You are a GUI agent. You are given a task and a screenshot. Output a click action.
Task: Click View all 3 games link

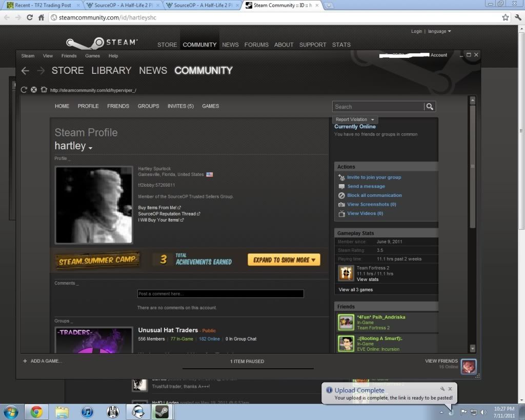pyautogui.click(x=356, y=290)
